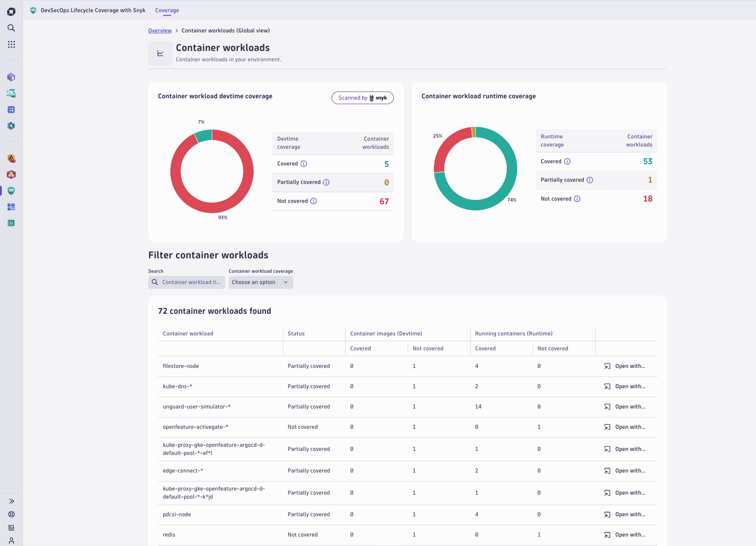Focus the container workload search field
Image resolution: width=756 pixels, height=546 pixels.
click(187, 282)
